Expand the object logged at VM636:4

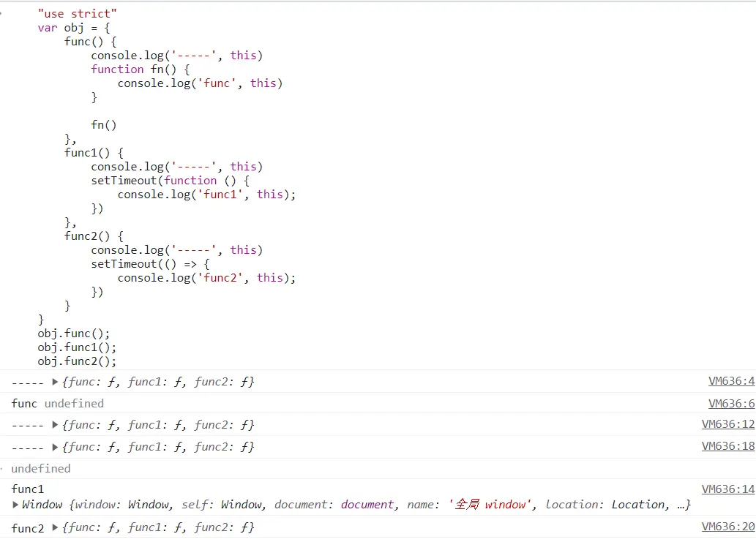pyautogui.click(x=56, y=382)
